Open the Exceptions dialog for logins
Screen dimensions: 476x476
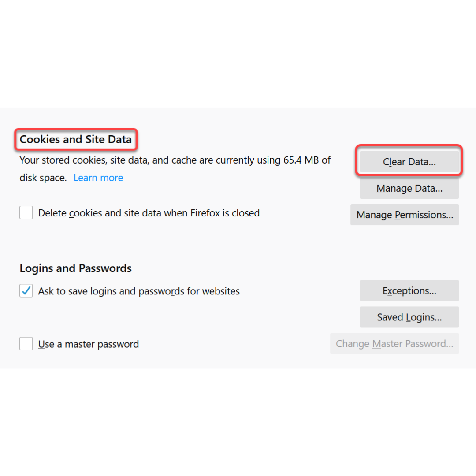[x=409, y=290]
